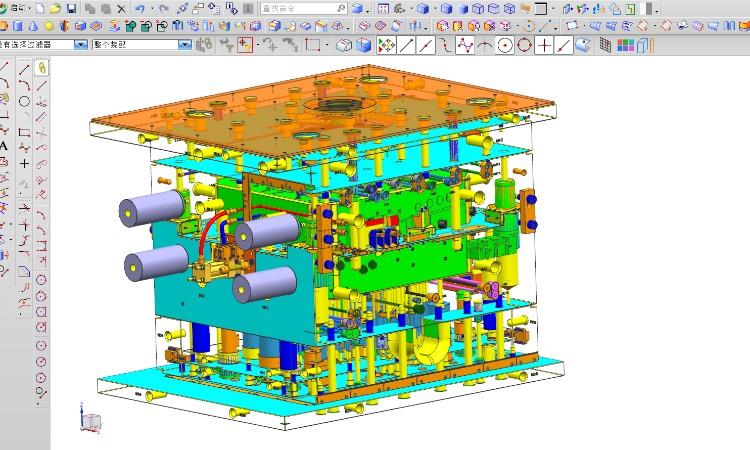Expand the entire assembly scope dropdown

click(x=184, y=45)
